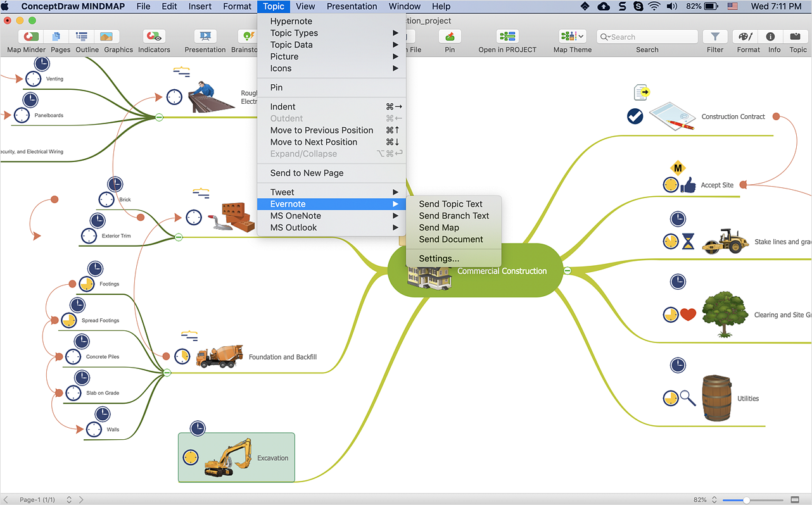This screenshot has width=812, height=505.
Task: Show the Pages panel
Action: pyautogui.click(x=57, y=37)
